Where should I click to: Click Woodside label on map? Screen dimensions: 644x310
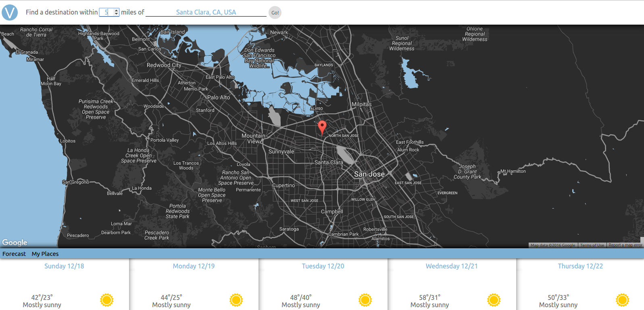tap(154, 106)
